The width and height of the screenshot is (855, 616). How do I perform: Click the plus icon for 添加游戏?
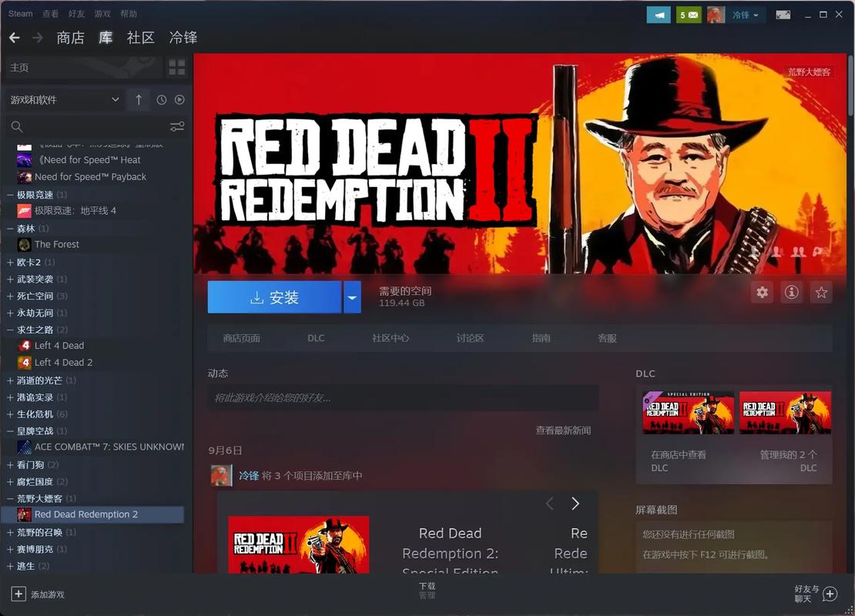click(x=18, y=594)
